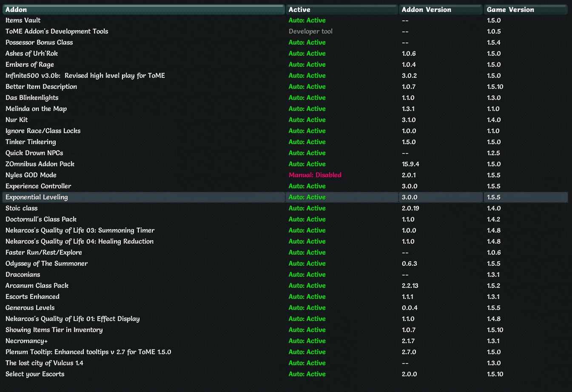
Task: Click game version 1.5.2 of Arcanum Class Pack
Action: pos(493,286)
